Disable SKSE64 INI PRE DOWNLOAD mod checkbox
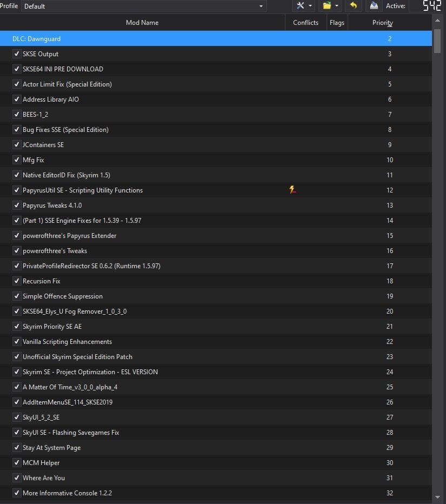The width and height of the screenshot is (446, 504). point(17,69)
